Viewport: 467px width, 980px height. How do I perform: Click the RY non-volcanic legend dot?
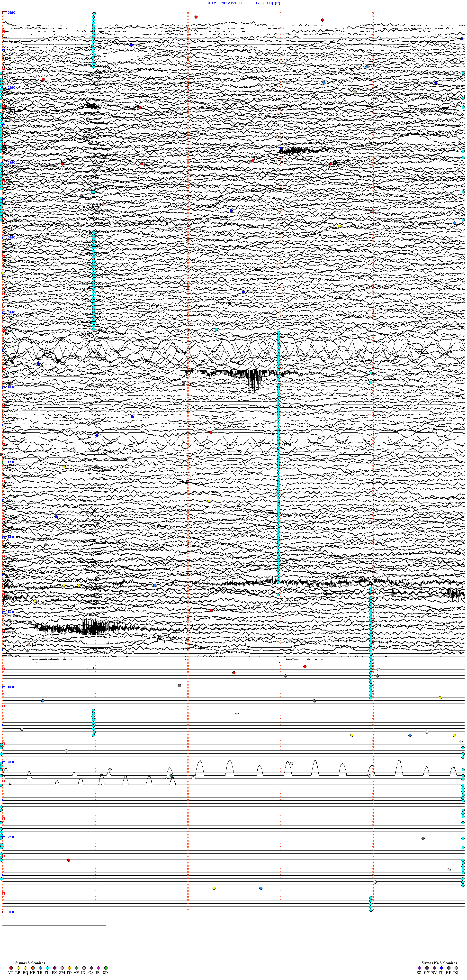[x=434, y=968]
